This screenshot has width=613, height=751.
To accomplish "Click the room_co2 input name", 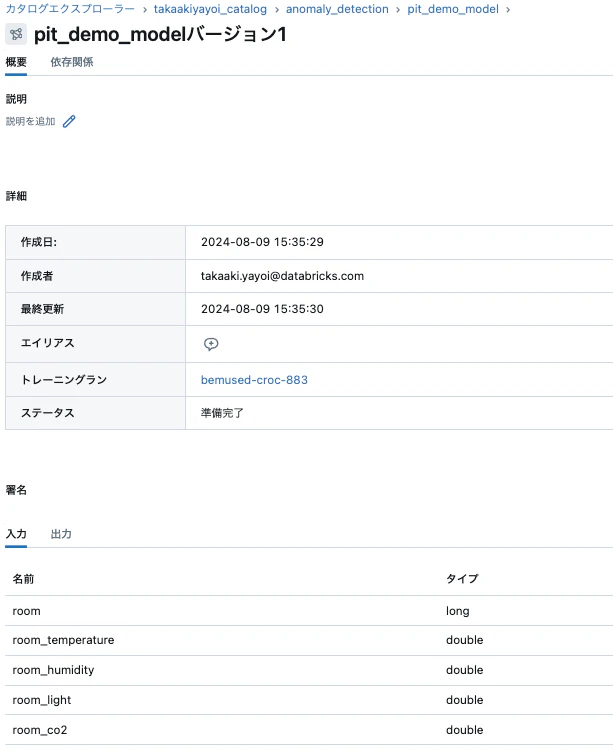I will (x=40, y=730).
